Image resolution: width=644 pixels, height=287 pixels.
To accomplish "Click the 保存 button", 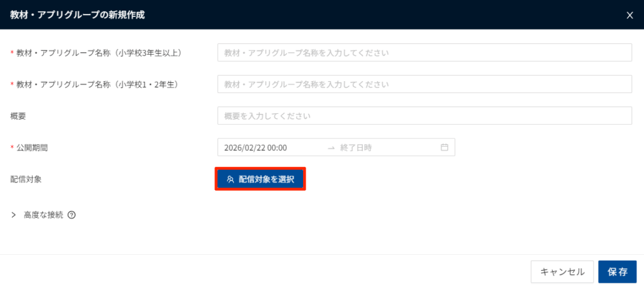I will [617, 272].
